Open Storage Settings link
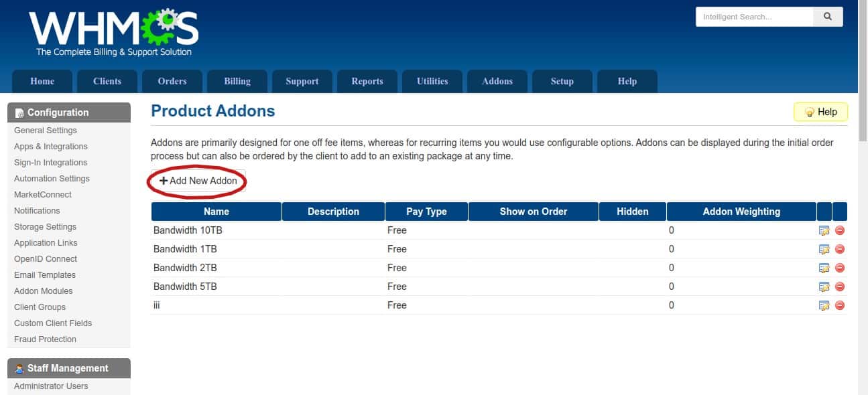 (x=45, y=227)
